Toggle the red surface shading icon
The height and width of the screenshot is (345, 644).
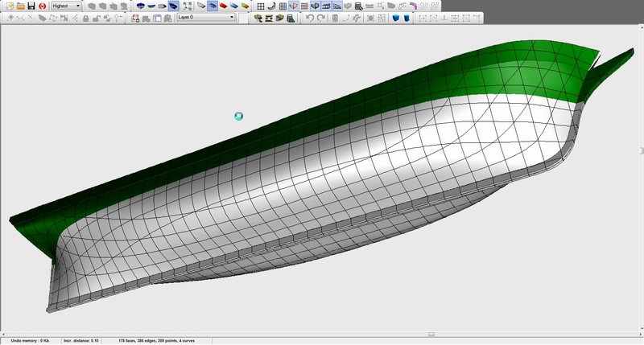coord(223,6)
